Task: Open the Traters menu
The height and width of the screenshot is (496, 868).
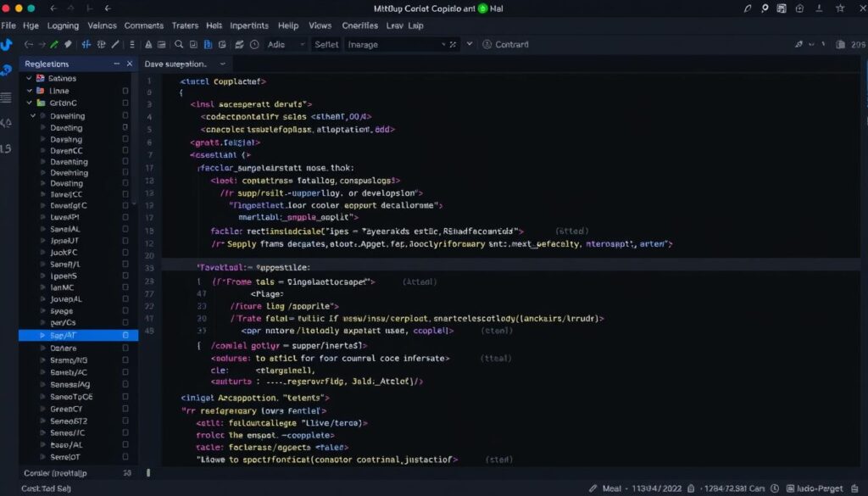Action: 185,25
